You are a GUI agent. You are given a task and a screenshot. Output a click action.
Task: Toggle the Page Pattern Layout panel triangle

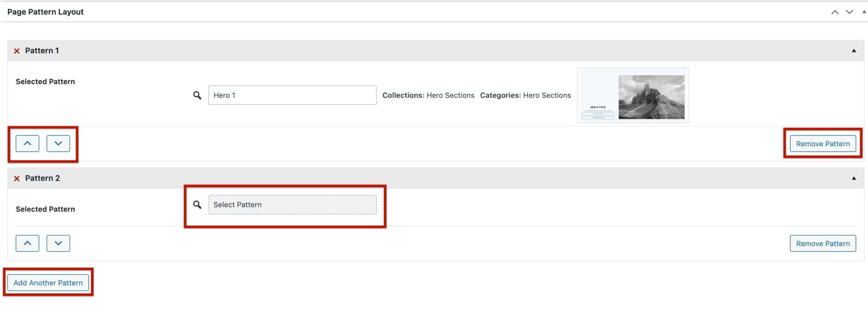coord(864,12)
